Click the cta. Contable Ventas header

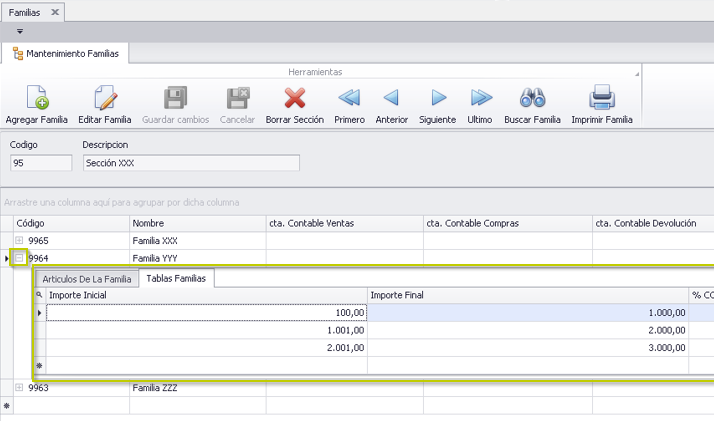click(x=345, y=223)
